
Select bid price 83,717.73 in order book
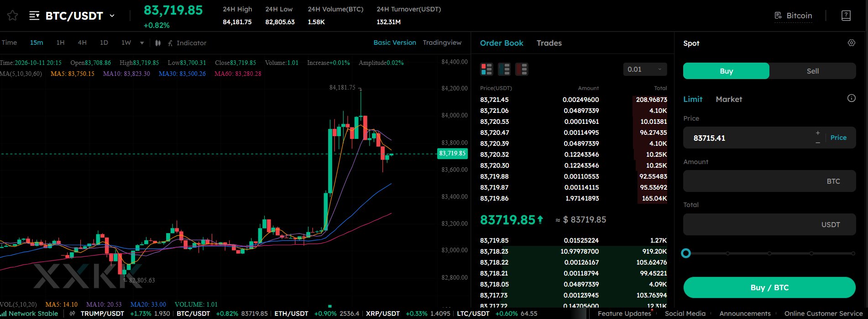(x=494, y=295)
